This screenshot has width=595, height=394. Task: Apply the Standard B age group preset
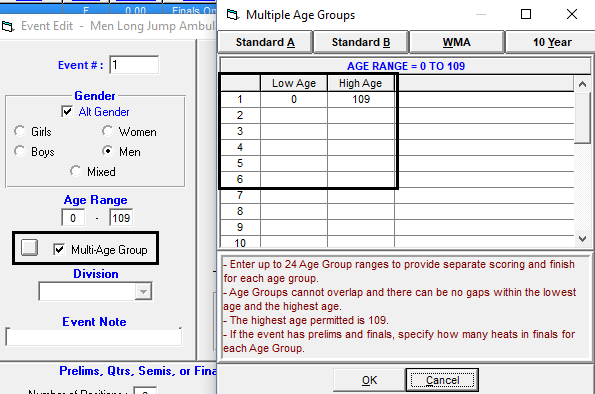(361, 42)
